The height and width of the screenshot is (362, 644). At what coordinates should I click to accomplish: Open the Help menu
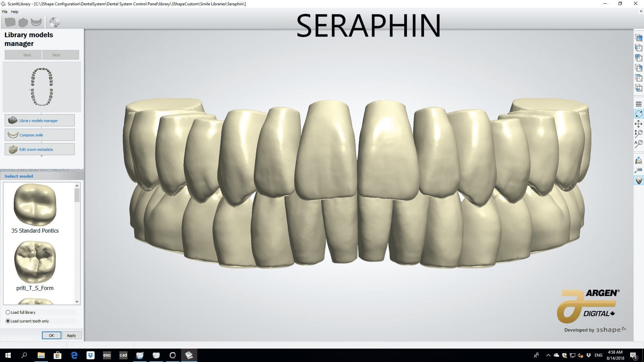pyautogui.click(x=14, y=12)
